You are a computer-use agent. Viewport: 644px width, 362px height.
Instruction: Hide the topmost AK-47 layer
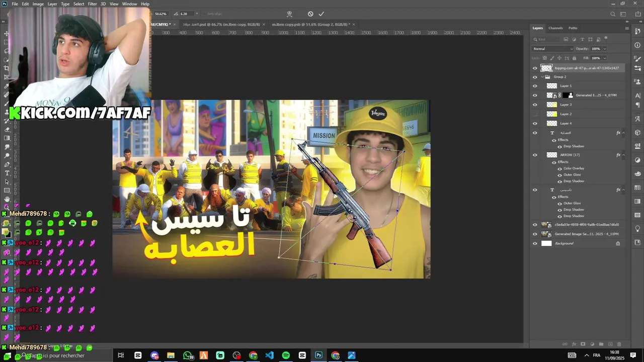[x=535, y=68]
